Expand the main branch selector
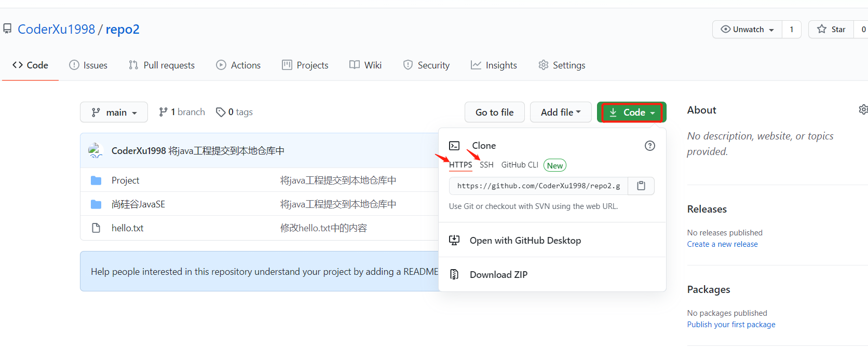Viewport: 868px width, 350px height. click(x=114, y=112)
